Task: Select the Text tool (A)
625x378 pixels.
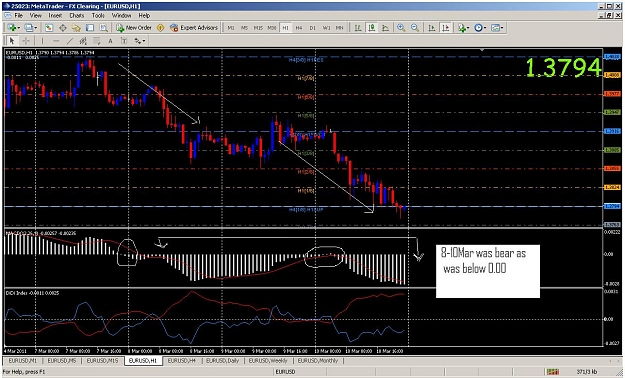Action: point(110,41)
